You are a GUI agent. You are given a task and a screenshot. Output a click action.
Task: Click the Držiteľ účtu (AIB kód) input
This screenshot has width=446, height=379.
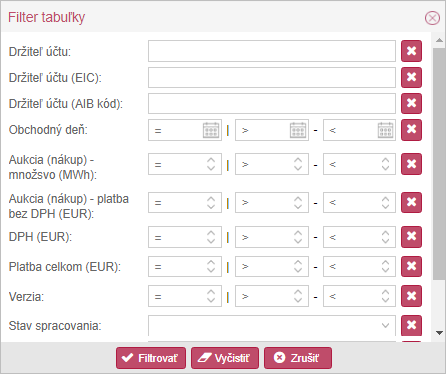pyautogui.click(x=272, y=104)
